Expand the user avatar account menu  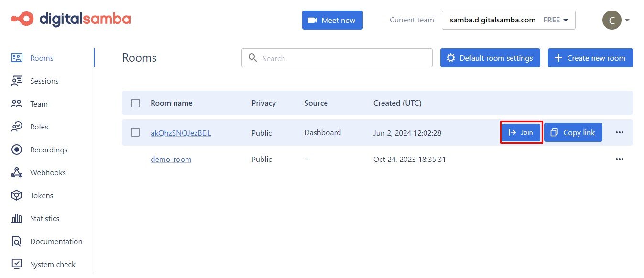point(615,20)
